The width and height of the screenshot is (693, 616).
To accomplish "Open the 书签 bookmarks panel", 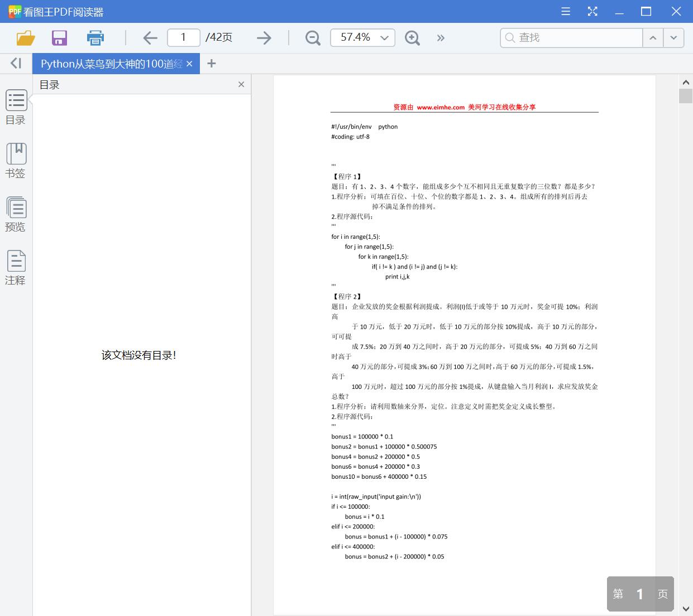I will coord(16,161).
